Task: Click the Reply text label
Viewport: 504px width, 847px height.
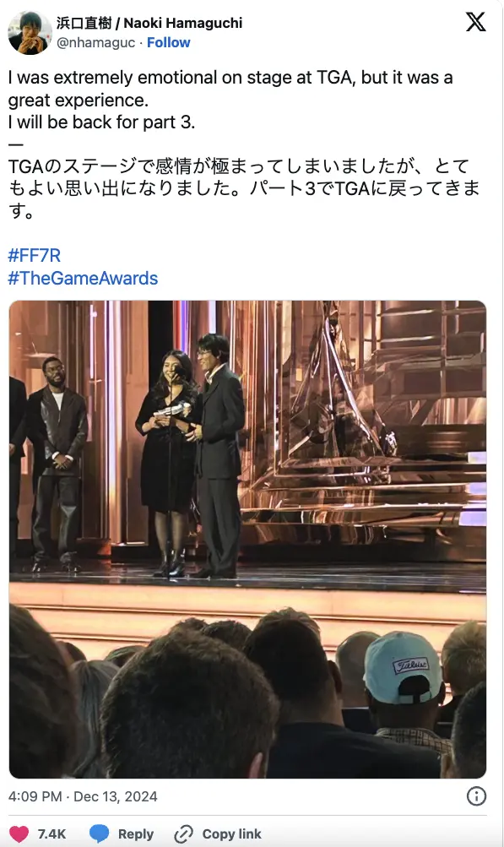Action: tap(136, 834)
